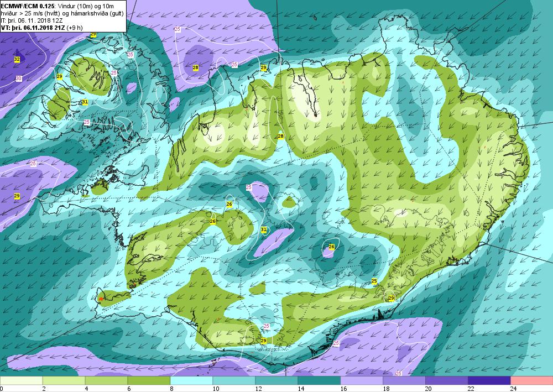The height and width of the screenshot is (392, 553).
Task: Click the red marker on the Reykjanes peninsula
Action: (101, 299)
